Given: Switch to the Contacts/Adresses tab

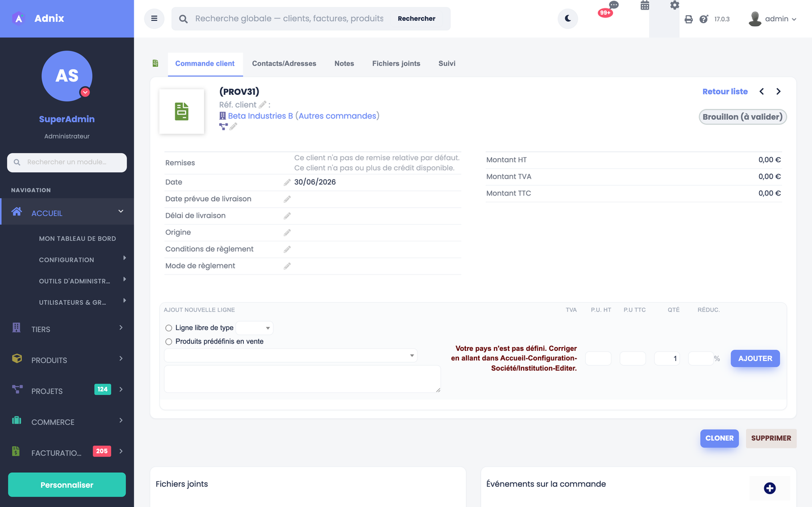Looking at the screenshot, I should [284, 63].
